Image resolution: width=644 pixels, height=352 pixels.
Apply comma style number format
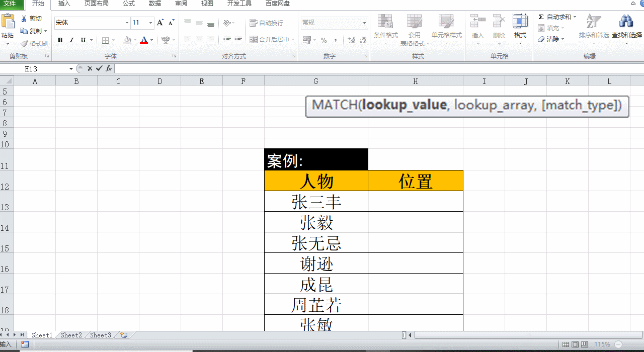(336, 40)
